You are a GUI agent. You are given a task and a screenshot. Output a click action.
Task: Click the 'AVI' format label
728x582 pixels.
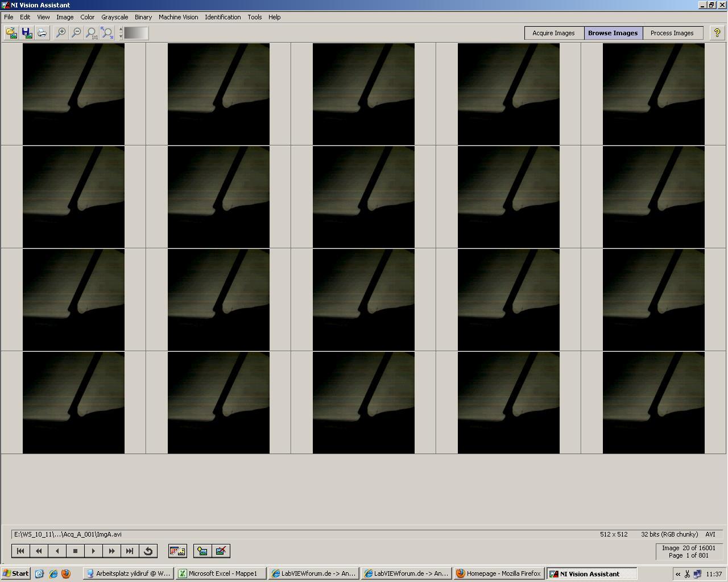[x=710, y=534]
